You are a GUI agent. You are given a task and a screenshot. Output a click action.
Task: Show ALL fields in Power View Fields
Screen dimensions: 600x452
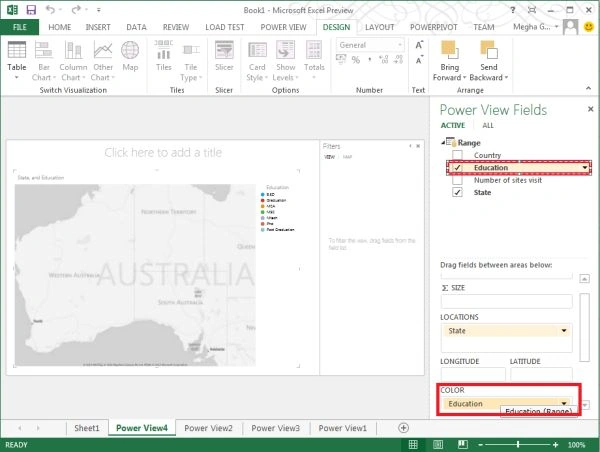[488, 125]
